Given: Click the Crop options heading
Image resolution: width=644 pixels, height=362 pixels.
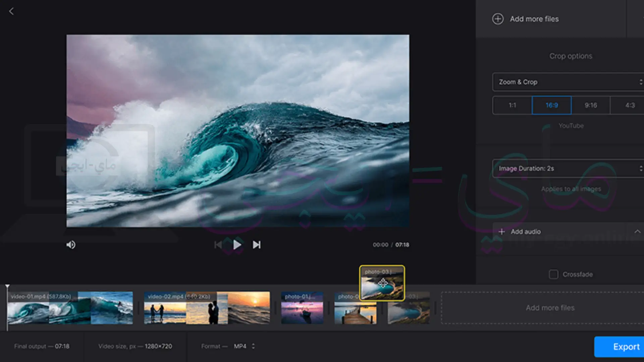Looking at the screenshot, I should [x=571, y=56].
